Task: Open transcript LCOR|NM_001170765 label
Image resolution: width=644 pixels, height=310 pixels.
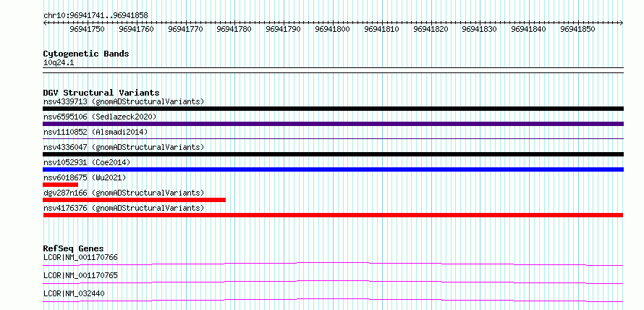Action: click(80, 275)
